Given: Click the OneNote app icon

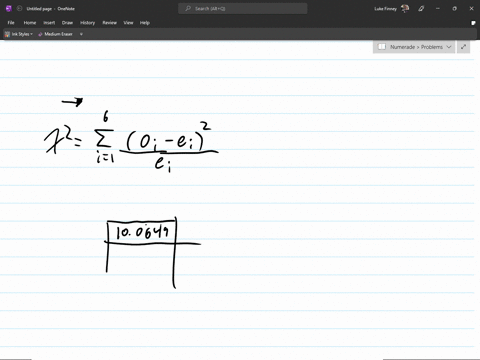Looking at the screenshot, I should 9,9.
